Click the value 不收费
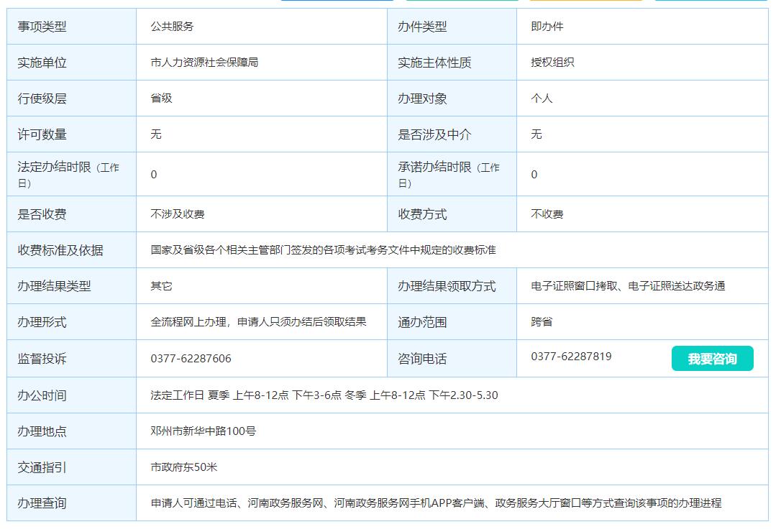 coord(547,214)
